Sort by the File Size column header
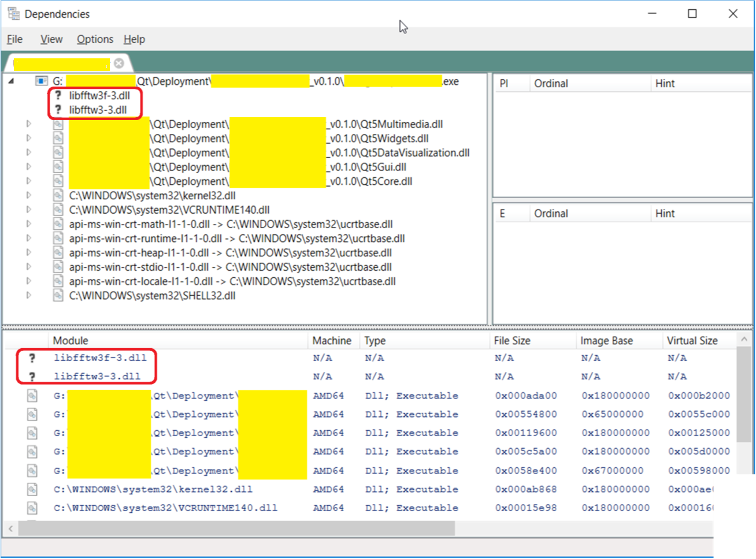 [512, 341]
